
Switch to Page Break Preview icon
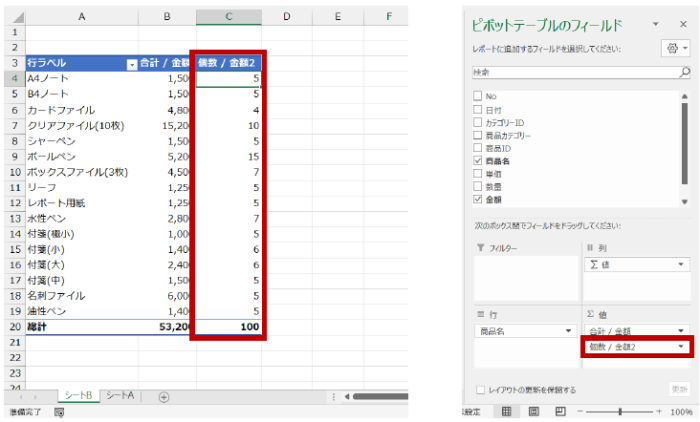(x=560, y=411)
